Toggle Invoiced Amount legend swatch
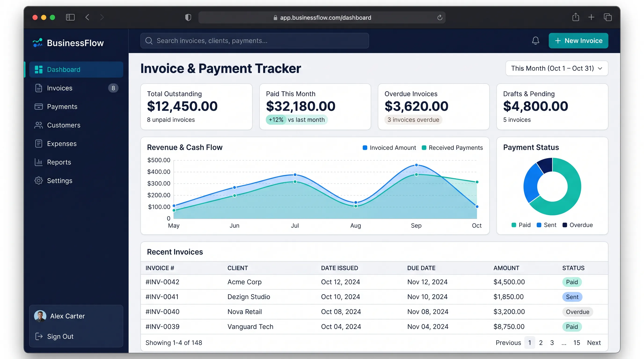The image size is (644, 359). 365,147
